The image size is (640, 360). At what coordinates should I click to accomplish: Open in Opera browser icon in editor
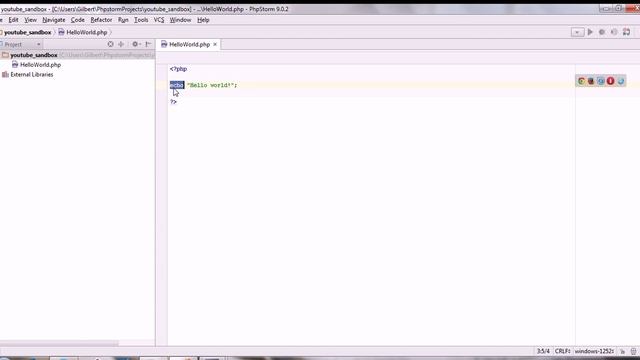(611, 81)
